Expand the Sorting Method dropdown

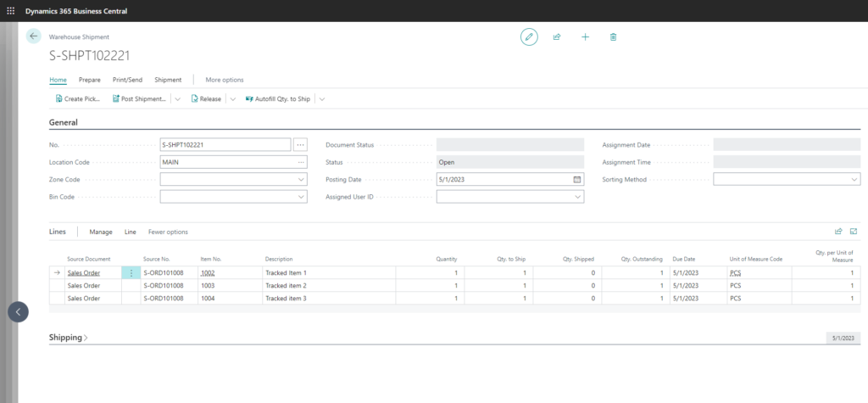(x=854, y=180)
